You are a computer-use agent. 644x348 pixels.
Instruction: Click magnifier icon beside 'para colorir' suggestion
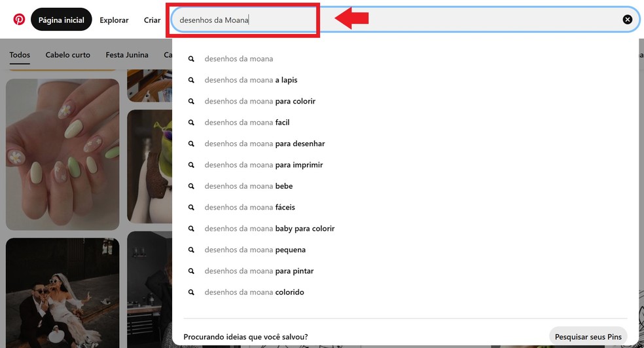[191, 101]
